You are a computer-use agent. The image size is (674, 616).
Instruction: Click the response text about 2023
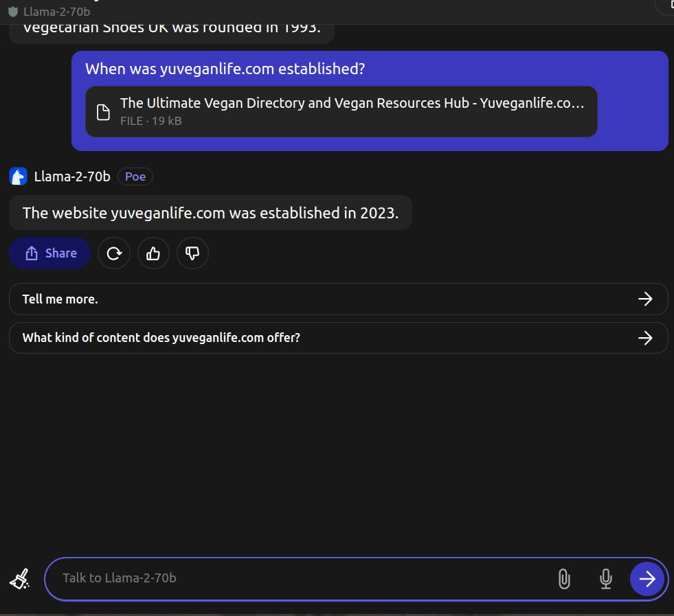(x=211, y=213)
